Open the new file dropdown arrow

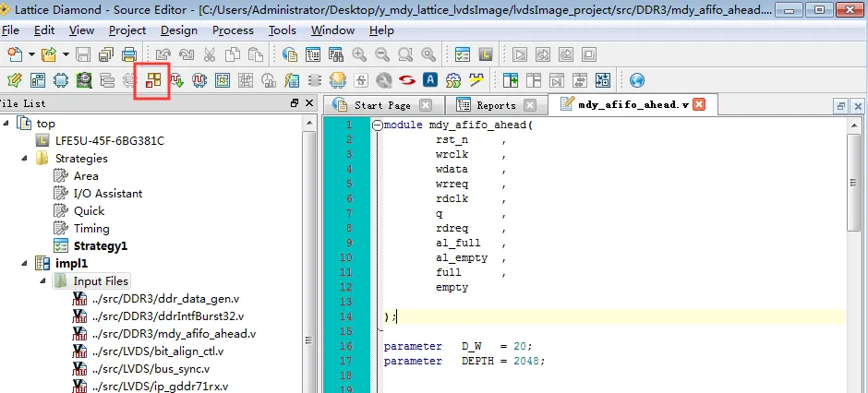pos(31,54)
